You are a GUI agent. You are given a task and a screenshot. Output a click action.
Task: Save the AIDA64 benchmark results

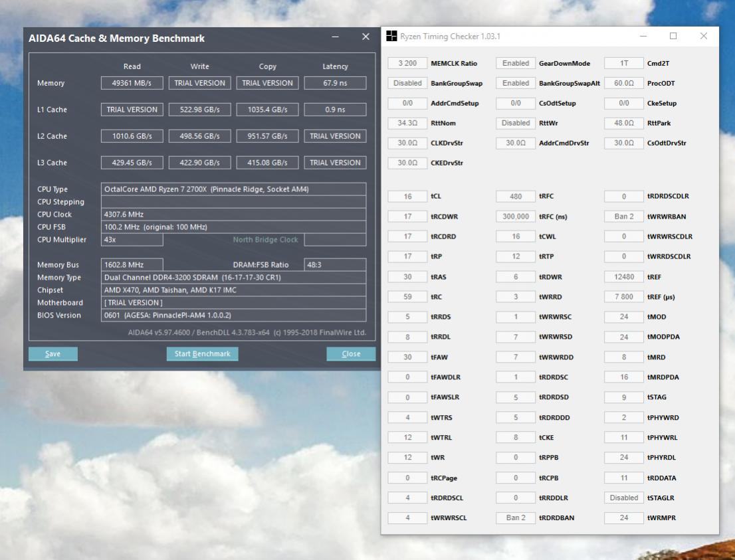[x=53, y=354]
